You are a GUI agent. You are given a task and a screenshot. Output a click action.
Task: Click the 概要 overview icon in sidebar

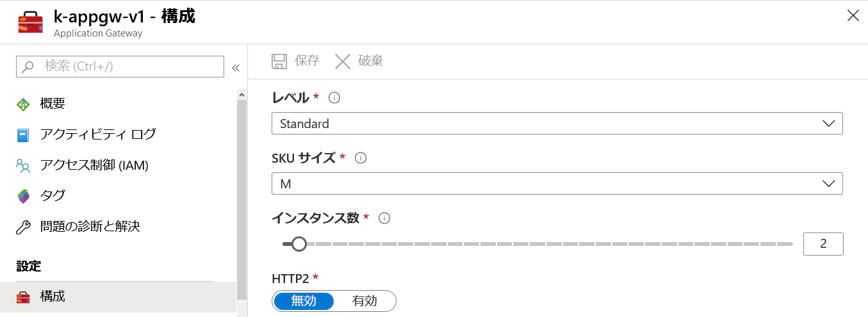tap(23, 104)
